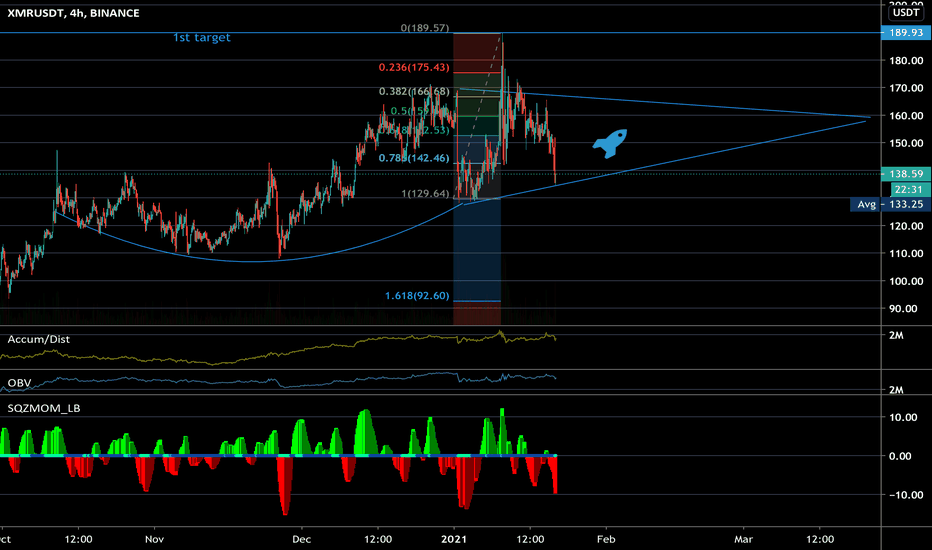Click the XMRUSDT, 4h, BINANCE chart title
932x550 pixels.
(x=74, y=13)
